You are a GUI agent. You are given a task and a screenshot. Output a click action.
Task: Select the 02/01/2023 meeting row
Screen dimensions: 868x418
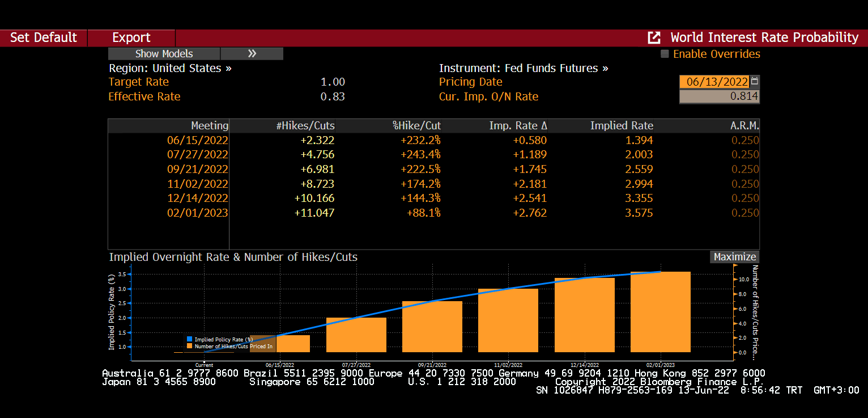[433, 213]
